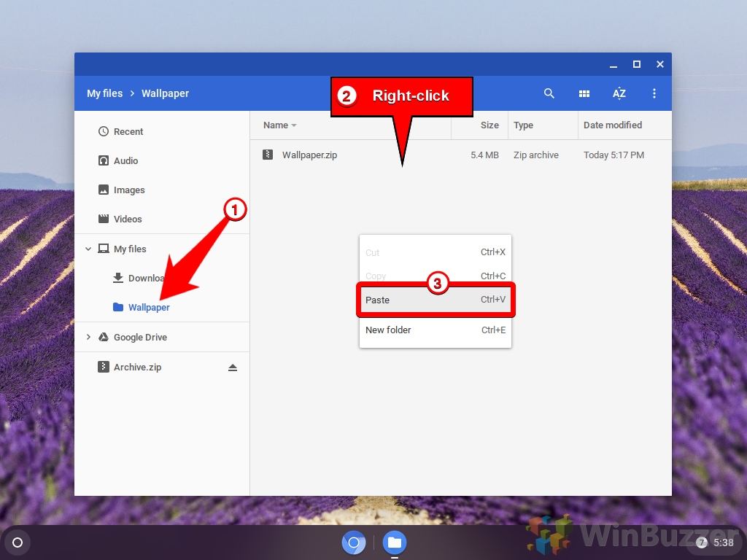This screenshot has width=747, height=560.
Task: Choose Paste from the context menu
Action: pyautogui.click(x=436, y=300)
